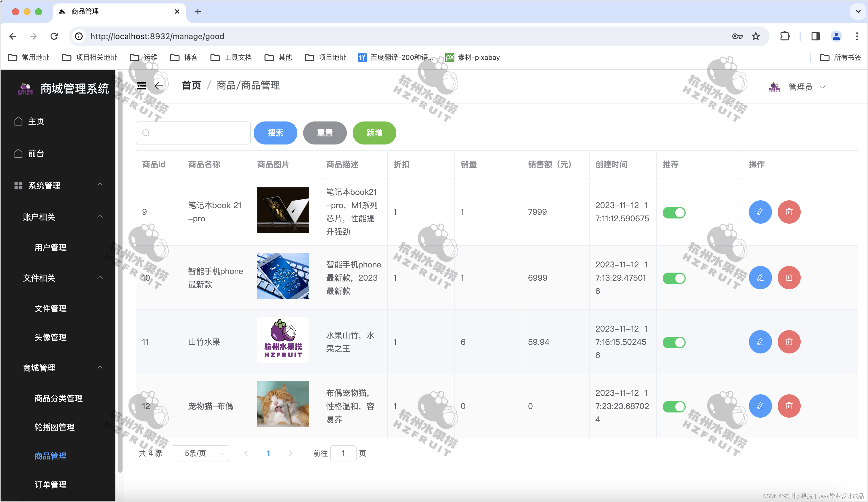Viewport: 868px width, 502px height.
Task: Open browser extensions puzzle icon
Action: click(x=785, y=36)
